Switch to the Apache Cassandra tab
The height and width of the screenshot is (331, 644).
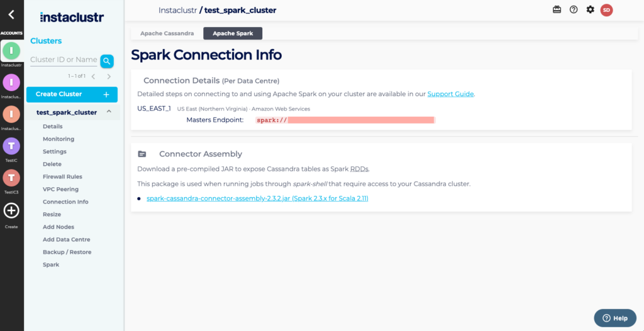pos(167,33)
